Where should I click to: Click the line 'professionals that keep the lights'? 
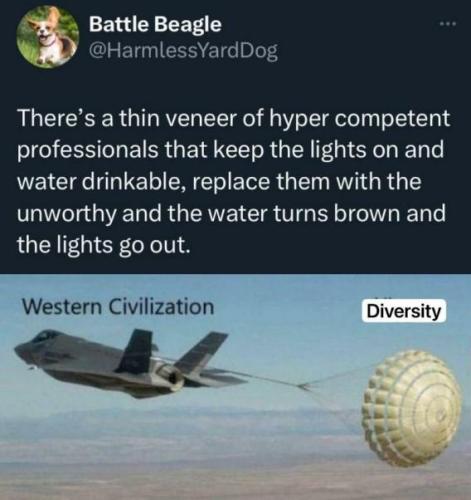(x=231, y=150)
